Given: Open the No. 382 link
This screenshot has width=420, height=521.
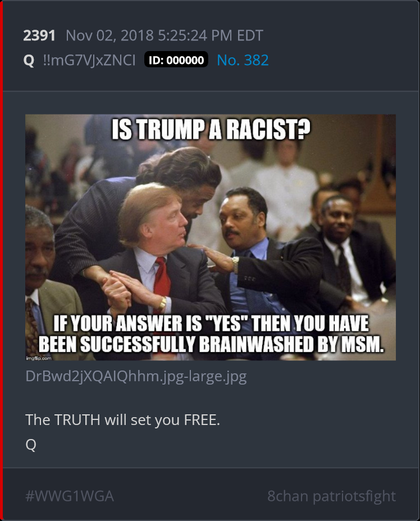Looking at the screenshot, I should click(243, 60).
